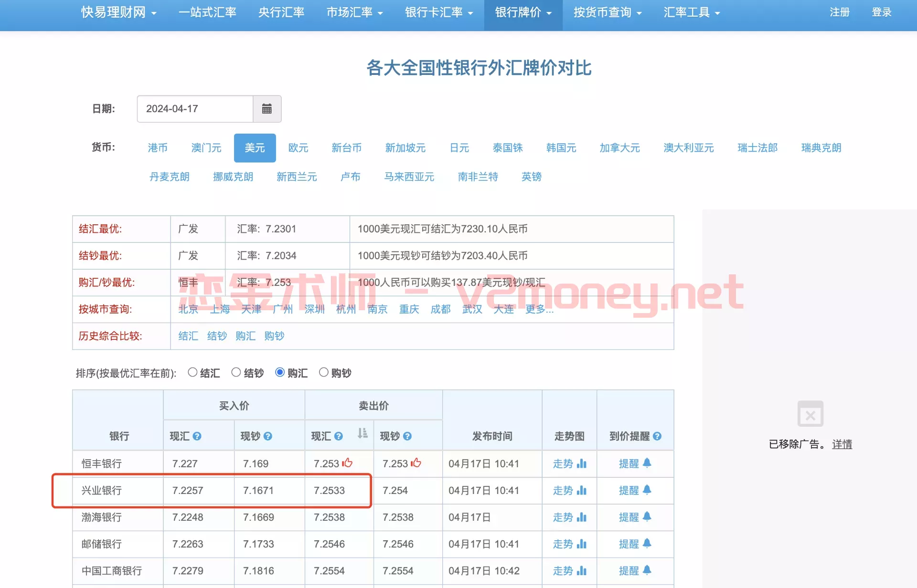Open trend chart icon for 兴业银行
This screenshot has height=588, width=917.
click(582, 490)
